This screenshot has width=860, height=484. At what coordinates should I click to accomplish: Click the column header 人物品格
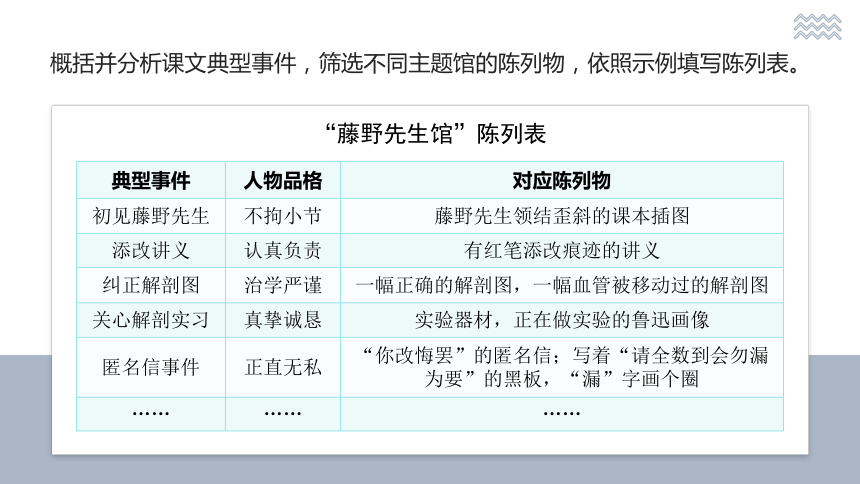283,181
